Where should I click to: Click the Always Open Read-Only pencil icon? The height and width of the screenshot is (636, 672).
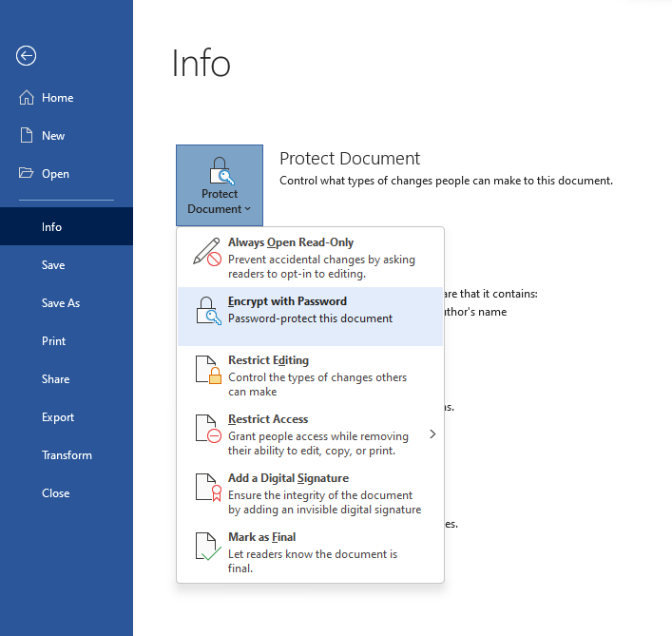207,253
